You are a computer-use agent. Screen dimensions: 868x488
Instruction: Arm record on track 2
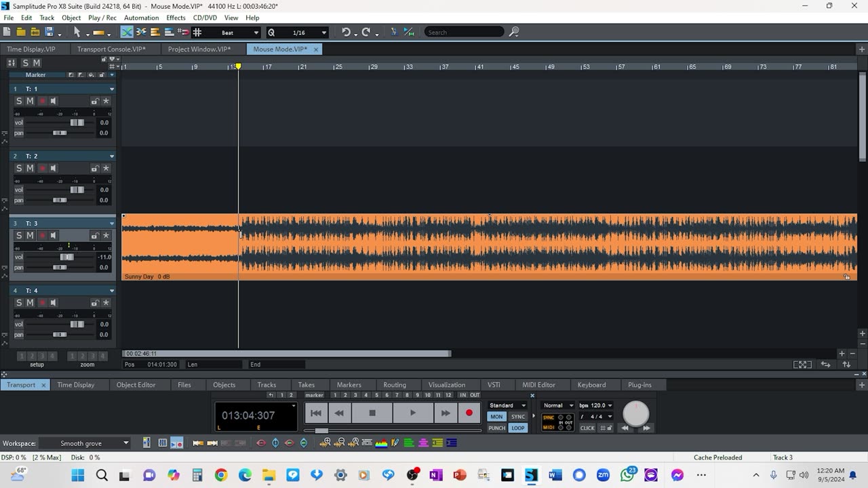42,168
